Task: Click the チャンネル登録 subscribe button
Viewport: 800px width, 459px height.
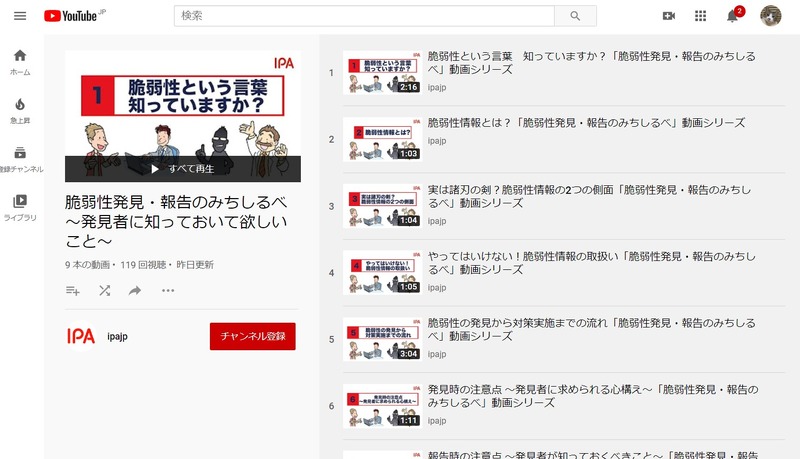Action: (252, 336)
